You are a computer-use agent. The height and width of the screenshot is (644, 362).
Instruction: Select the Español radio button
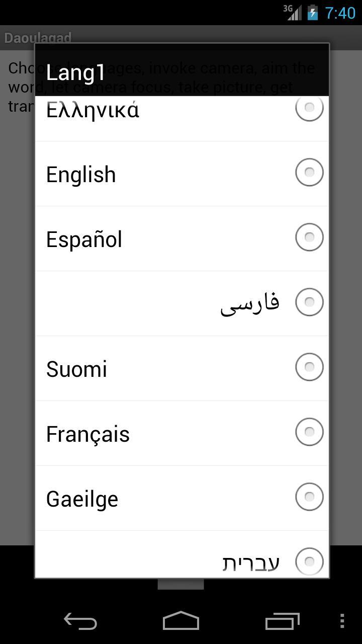(309, 236)
